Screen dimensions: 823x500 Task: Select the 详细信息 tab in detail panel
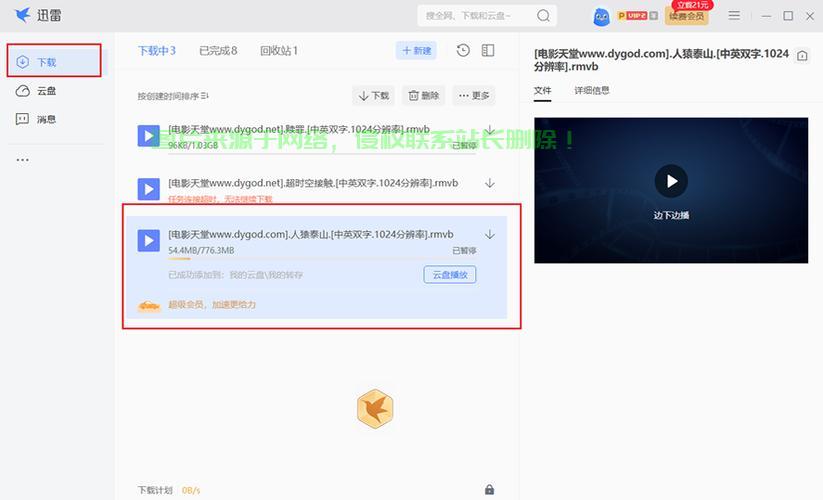point(592,90)
